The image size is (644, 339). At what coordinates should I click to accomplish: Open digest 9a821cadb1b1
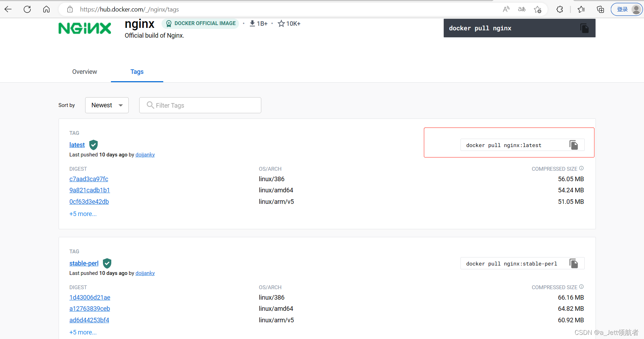pyautogui.click(x=90, y=190)
